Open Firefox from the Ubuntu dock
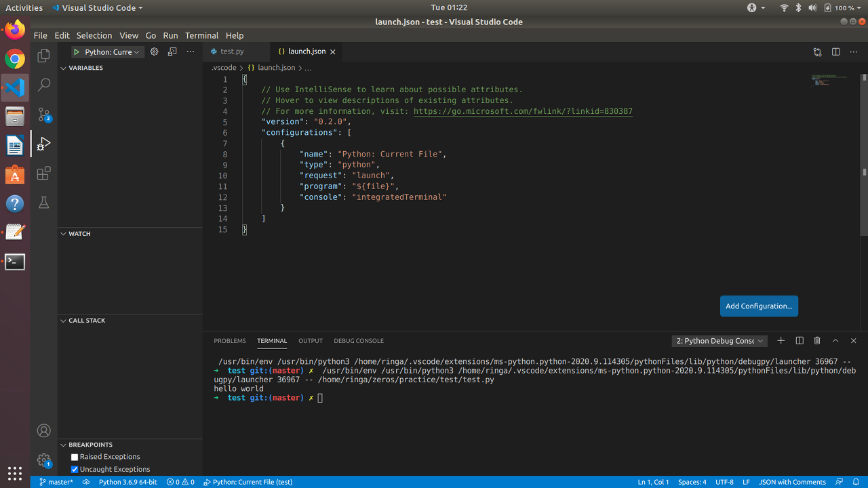The height and width of the screenshot is (488, 868). tap(15, 30)
